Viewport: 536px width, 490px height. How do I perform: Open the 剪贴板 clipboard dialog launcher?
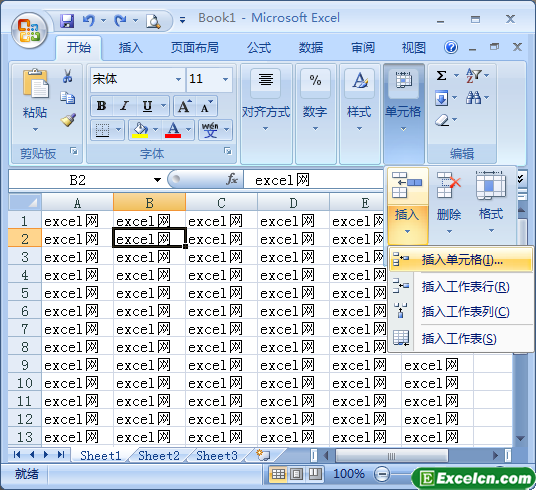[74, 151]
